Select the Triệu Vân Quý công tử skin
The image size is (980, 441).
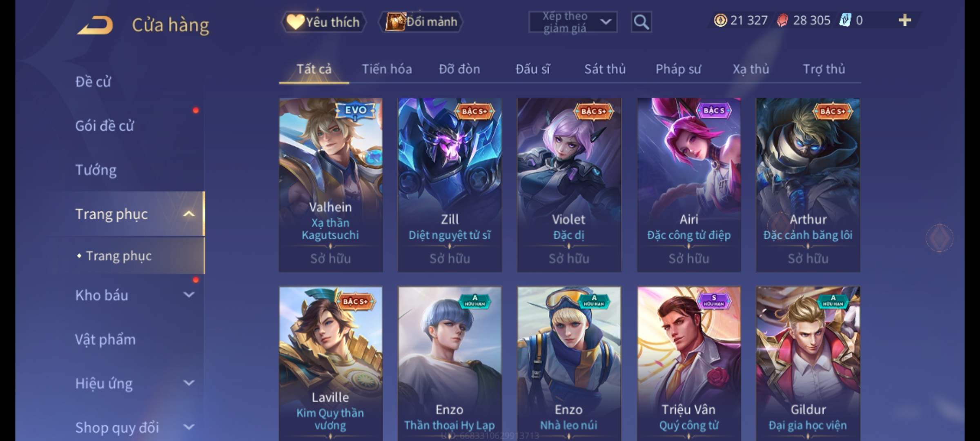[689, 363]
